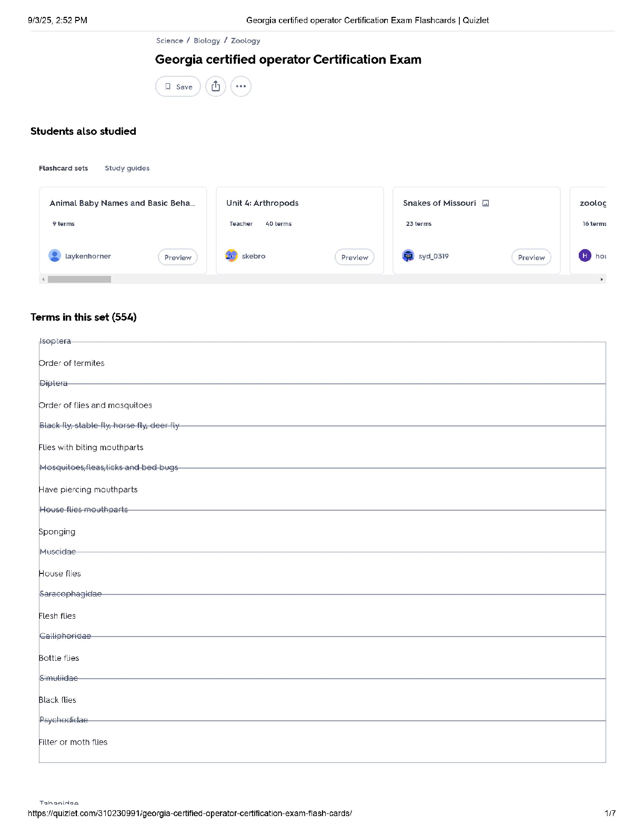Viewport: 644px width, 834px height.
Task: Open the Science breadcrumb link
Action: pos(169,41)
